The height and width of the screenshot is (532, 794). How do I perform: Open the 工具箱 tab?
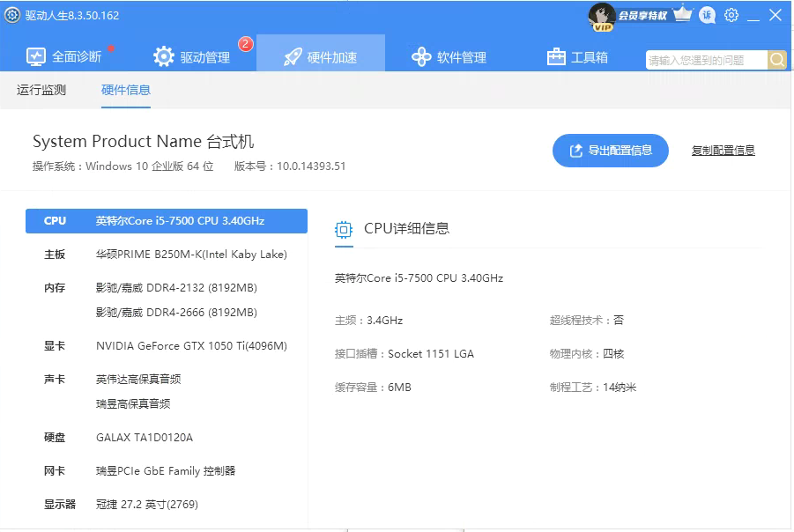577,56
